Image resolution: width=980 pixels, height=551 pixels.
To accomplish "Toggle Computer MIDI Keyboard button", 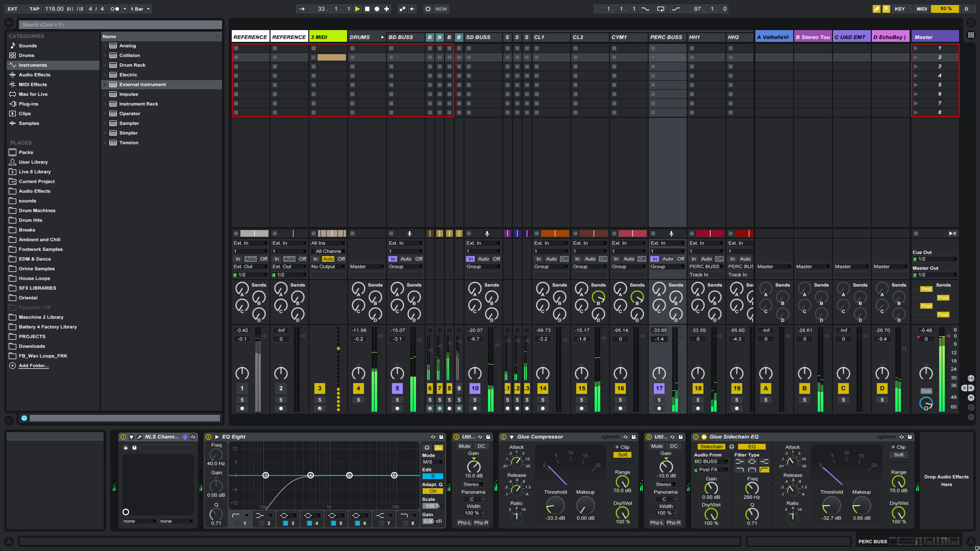I will point(886,9).
